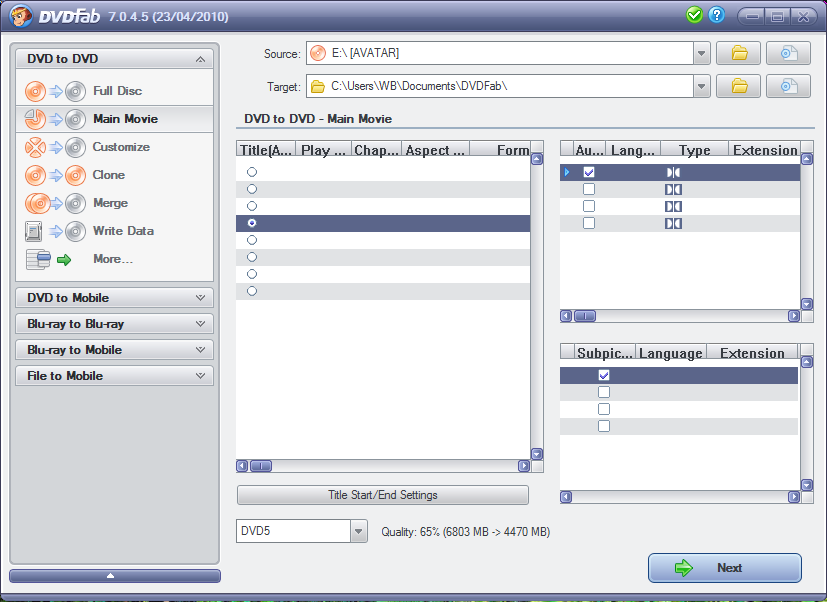Collapse the DVD to DVD section
827x602 pixels.
(x=200, y=59)
